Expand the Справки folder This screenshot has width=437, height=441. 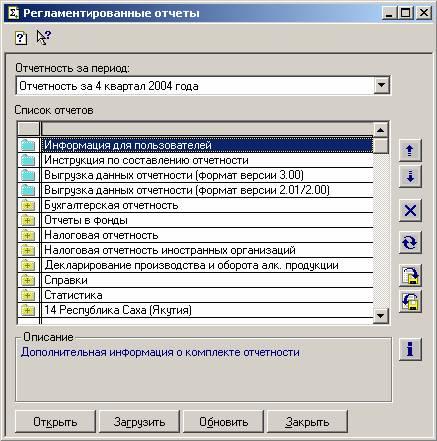(28, 280)
